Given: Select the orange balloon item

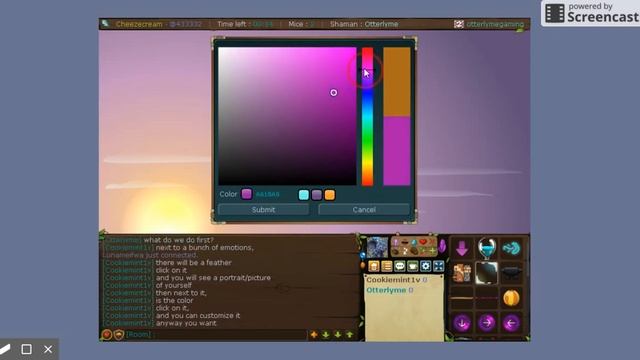Looking at the screenshot, I should coord(511,298).
